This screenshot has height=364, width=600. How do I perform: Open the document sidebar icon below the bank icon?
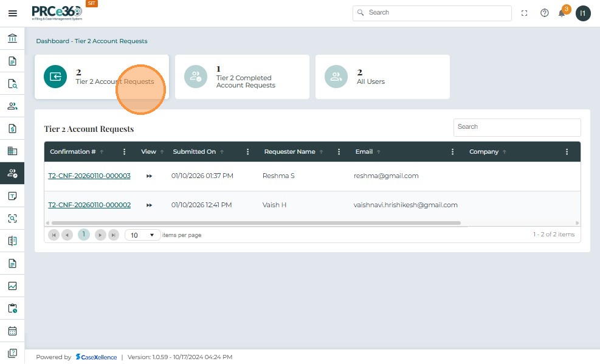pyautogui.click(x=12, y=61)
